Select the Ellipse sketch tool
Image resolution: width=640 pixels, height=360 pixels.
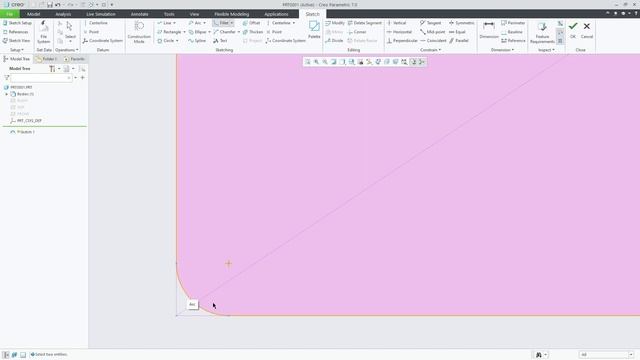click(x=198, y=32)
